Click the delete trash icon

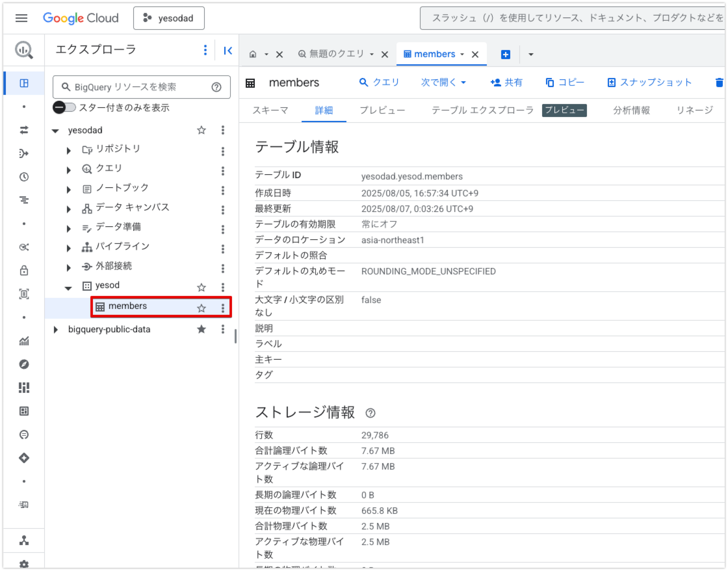[719, 83]
